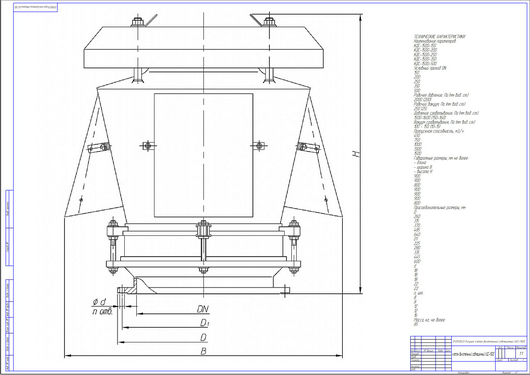Click the ø d hole diameter annotation
Viewport: 530px width, 375px height.
tap(99, 302)
